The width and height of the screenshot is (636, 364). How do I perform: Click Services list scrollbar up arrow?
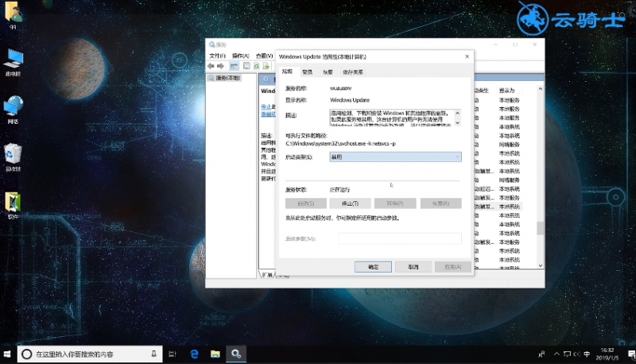tap(541, 88)
